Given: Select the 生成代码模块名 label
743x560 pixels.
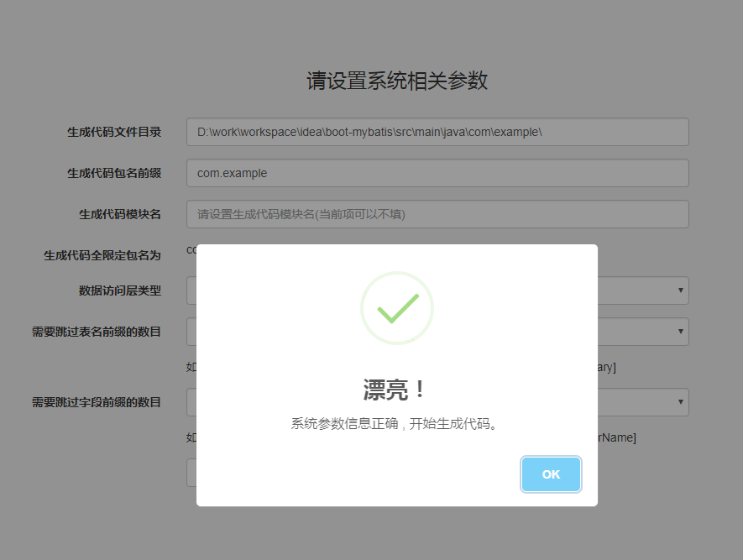Looking at the screenshot, I should 120,215.
